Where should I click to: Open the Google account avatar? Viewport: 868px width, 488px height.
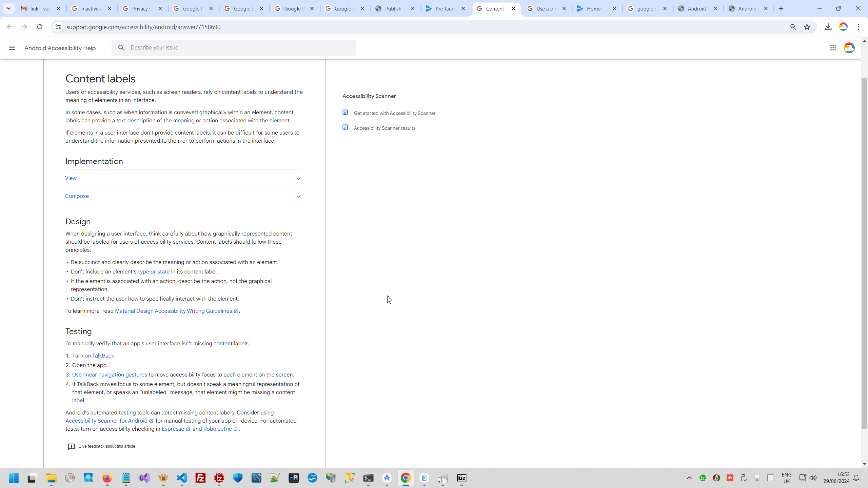pos(849,48)
